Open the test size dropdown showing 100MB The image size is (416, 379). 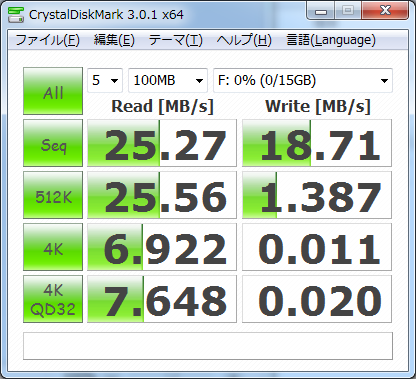click(168, 80)
